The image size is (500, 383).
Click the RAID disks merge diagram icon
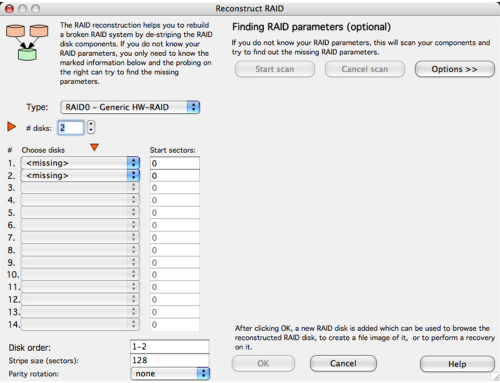click(x=27, y=42)
